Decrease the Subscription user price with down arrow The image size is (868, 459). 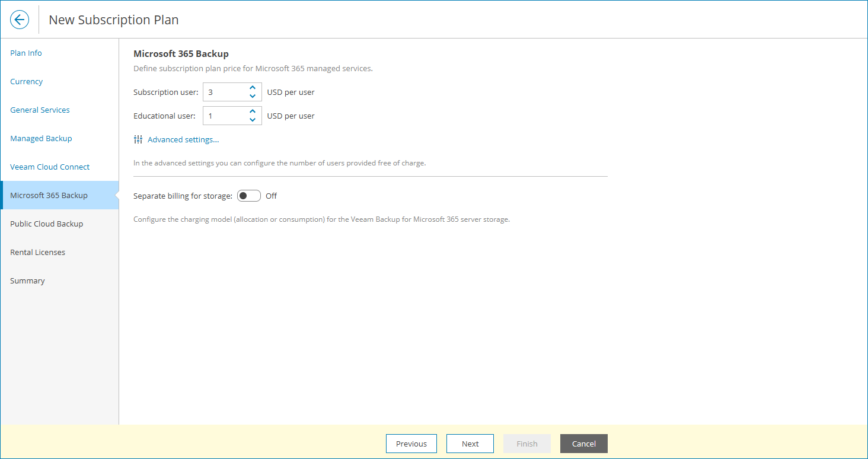click(x=252, y=95)
